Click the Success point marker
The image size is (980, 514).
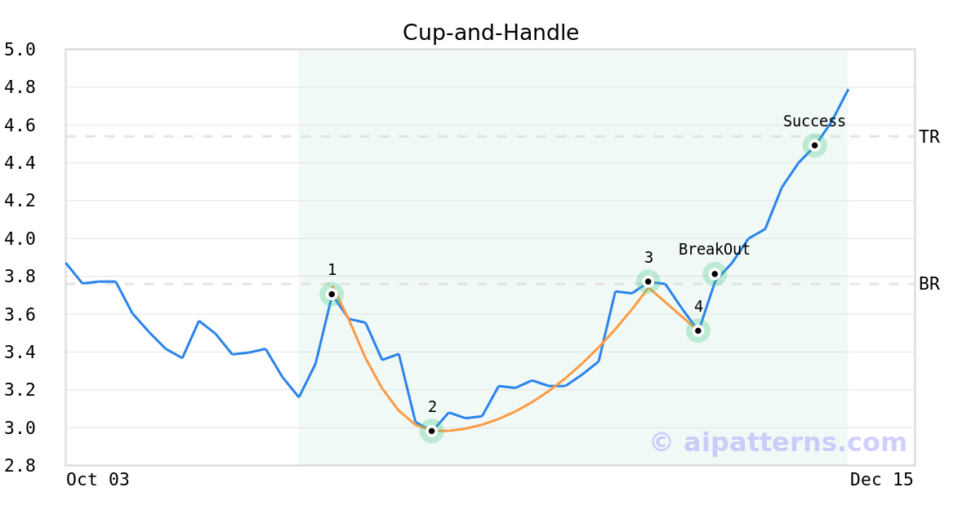click(814, 145)
